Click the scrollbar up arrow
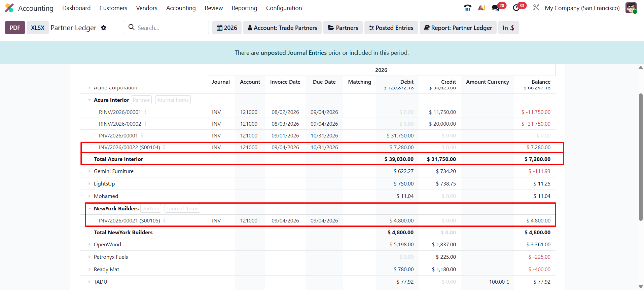644x290 pixels. point(641,68)
